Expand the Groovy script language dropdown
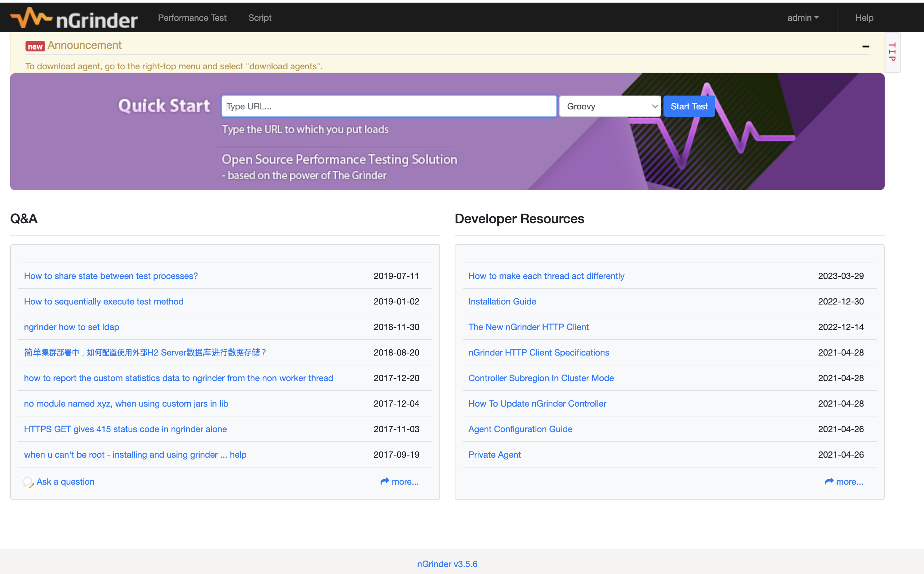The height and width of the screenshot is (574, 924). [x=610, y=106]
